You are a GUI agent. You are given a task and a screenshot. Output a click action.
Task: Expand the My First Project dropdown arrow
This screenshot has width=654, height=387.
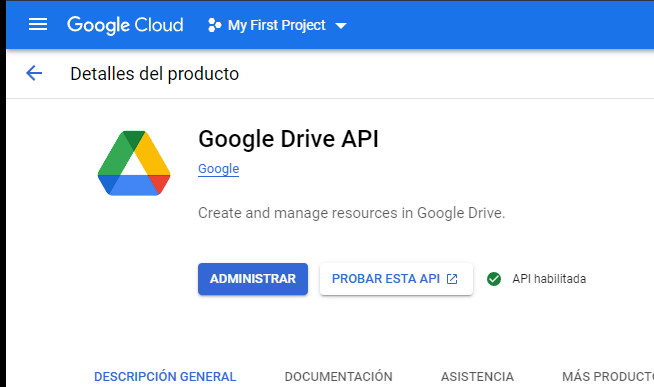341,26
